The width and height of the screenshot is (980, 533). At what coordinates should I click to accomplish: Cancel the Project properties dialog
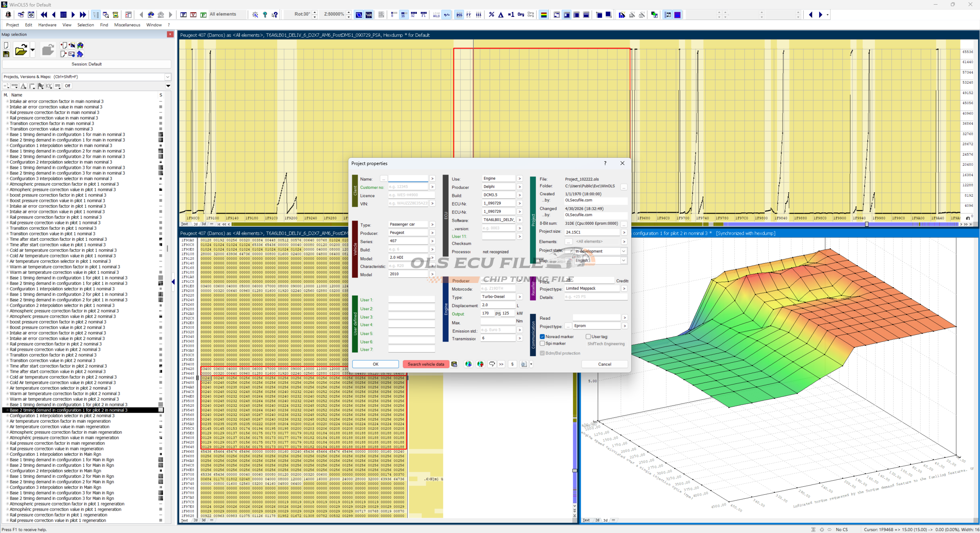604,364
